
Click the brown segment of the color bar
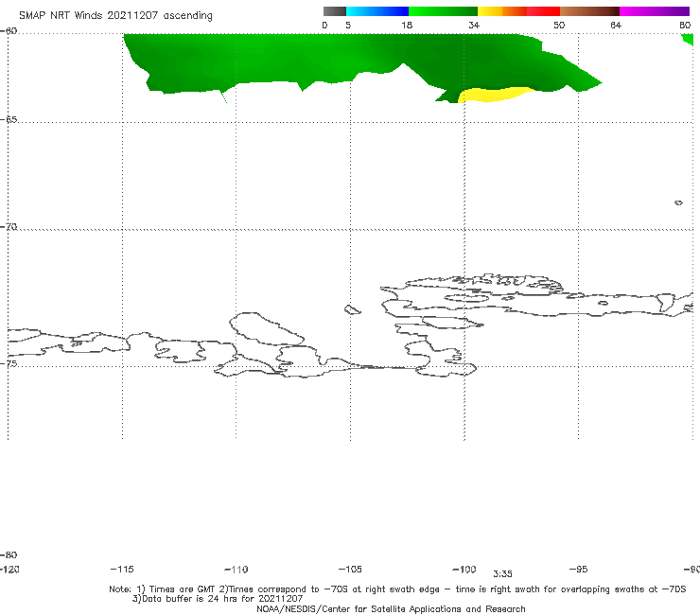[x=589, y=11]
